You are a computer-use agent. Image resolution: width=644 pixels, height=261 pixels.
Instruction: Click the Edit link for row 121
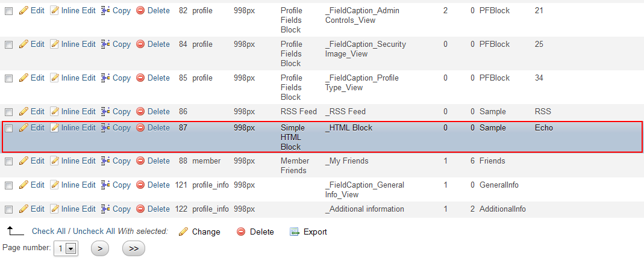click(x=37, y=185)
